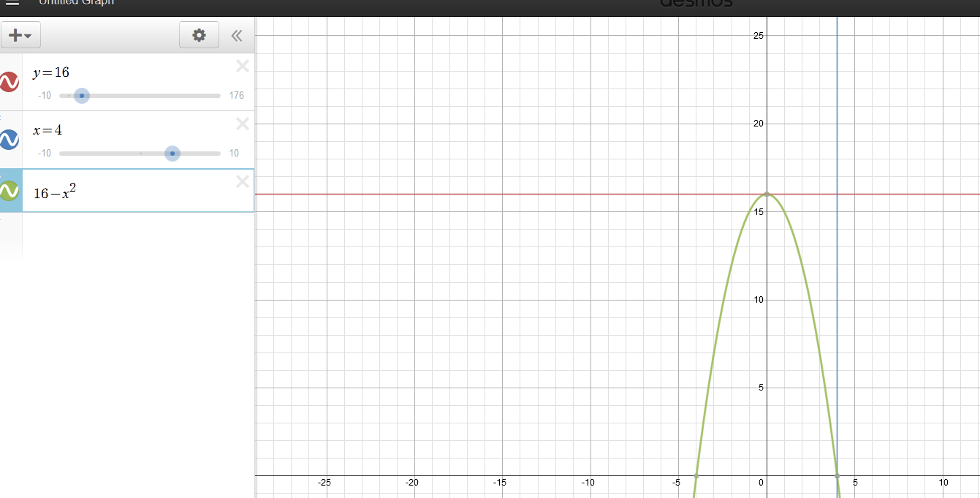Image resolution: width=980 pixels, height=498 pixels.
Task: Open graph settings gear button
Action: (x=199, y=35)
